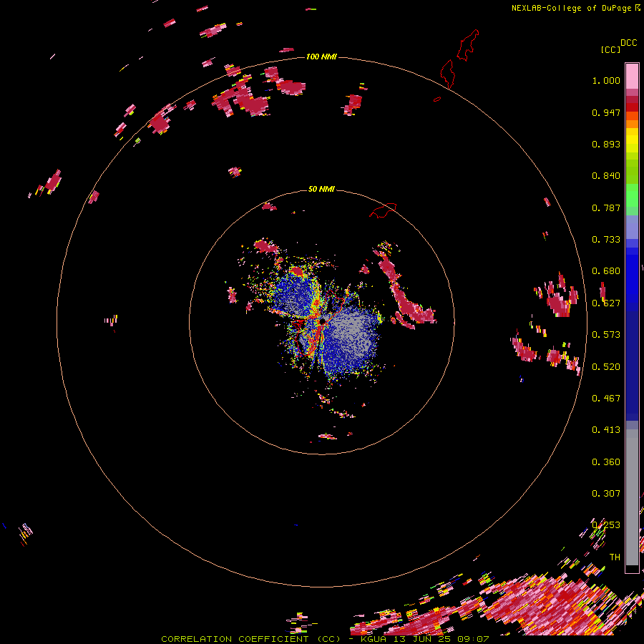Click the DCC label above the color scale
The height and width of the screenshot is (644, 644).
[629, 43]
